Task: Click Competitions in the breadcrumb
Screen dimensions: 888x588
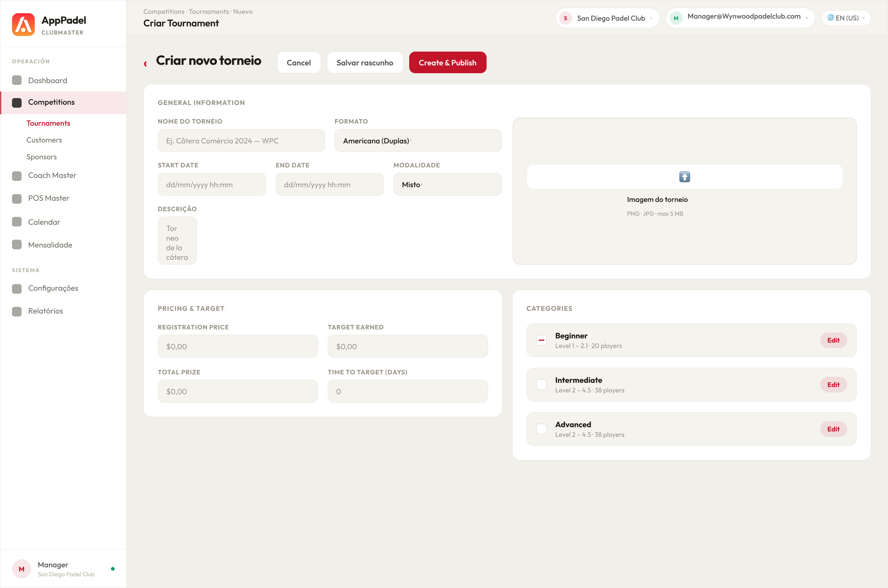Action: point(164,12)
